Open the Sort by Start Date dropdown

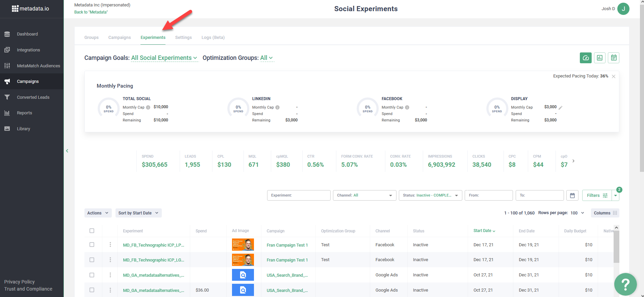[138, 213]
